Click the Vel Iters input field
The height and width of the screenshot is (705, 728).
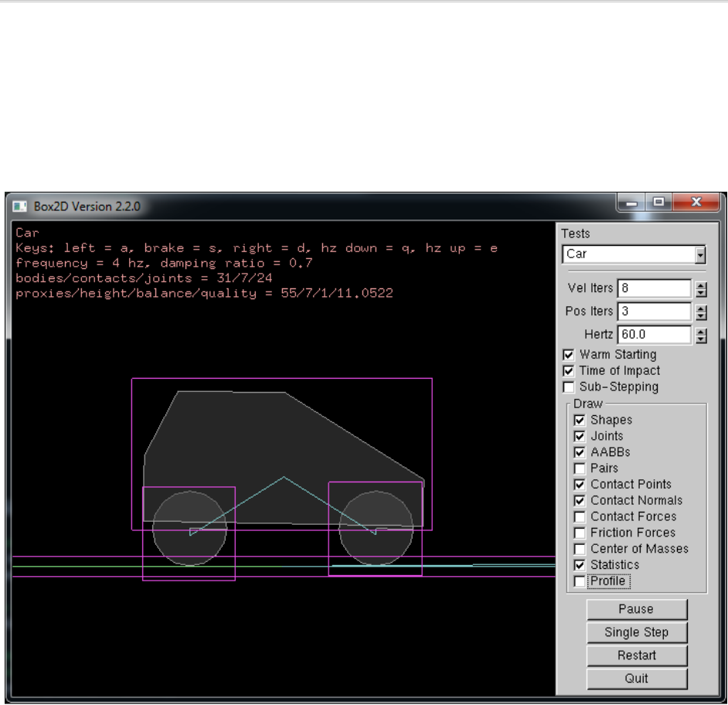[653, 289]
